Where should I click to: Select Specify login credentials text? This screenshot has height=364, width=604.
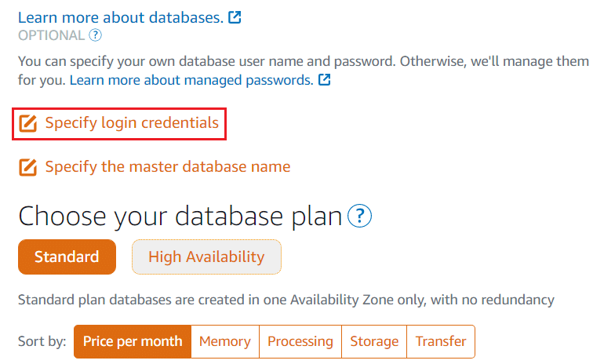132,123
